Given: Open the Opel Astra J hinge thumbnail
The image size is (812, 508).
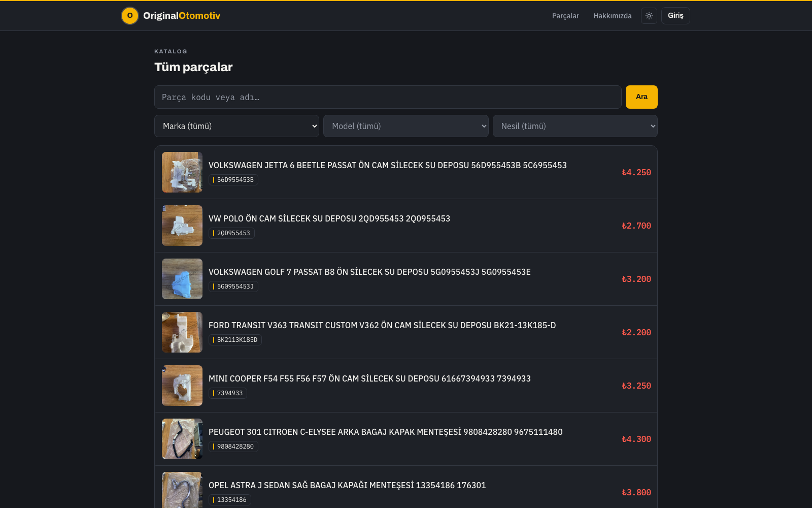Looking at the screenshot, I should 182,490.
